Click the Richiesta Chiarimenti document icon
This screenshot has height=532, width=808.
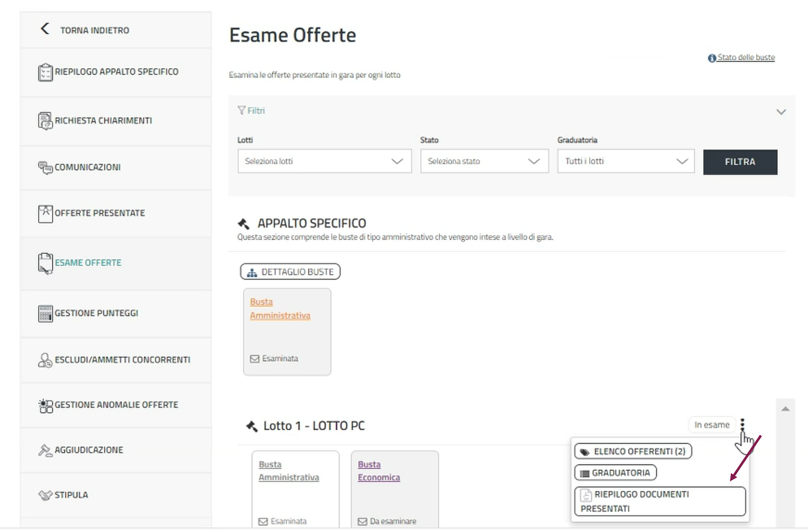point(45,121)
